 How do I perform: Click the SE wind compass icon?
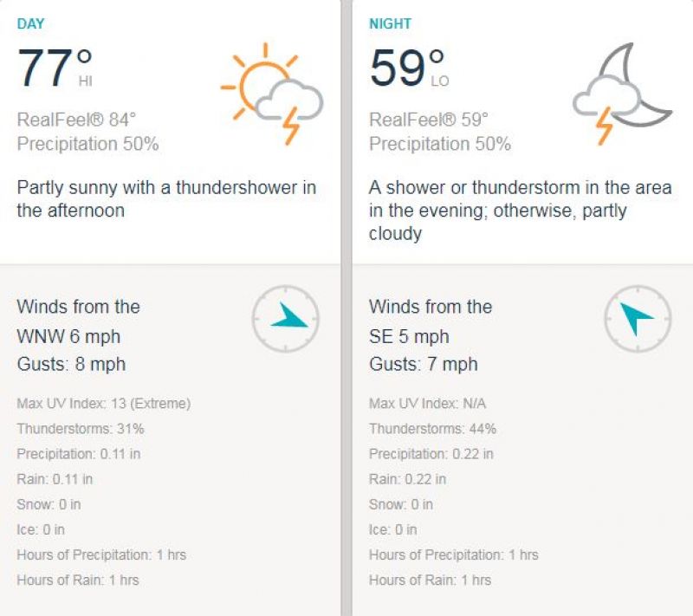click(x=638, y=319)
